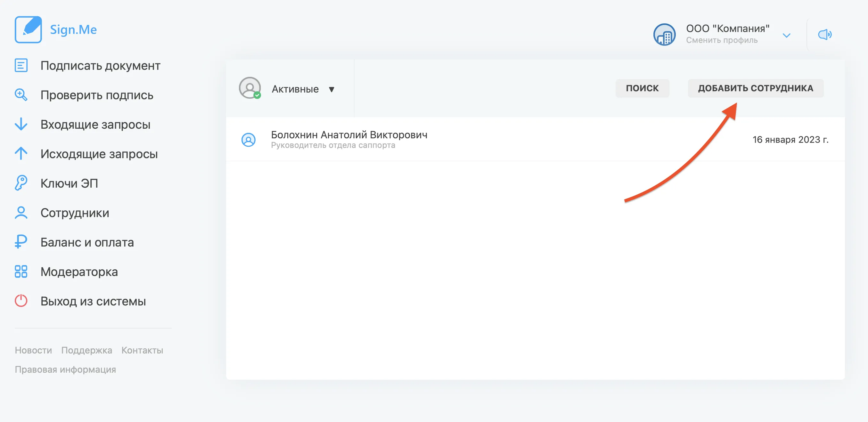868x422 pixels.
Task: Open Баланс и оплата page
Action: [x=87, y=242]
